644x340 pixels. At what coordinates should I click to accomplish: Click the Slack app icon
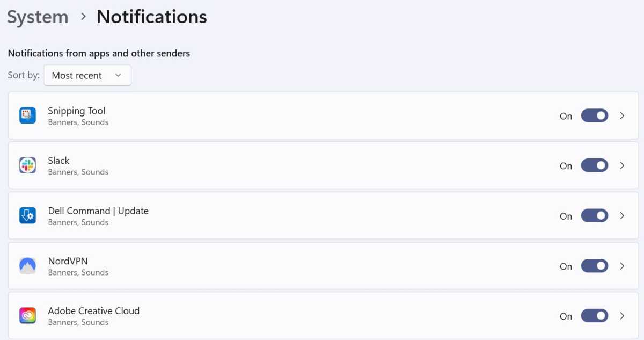point(27,165)
